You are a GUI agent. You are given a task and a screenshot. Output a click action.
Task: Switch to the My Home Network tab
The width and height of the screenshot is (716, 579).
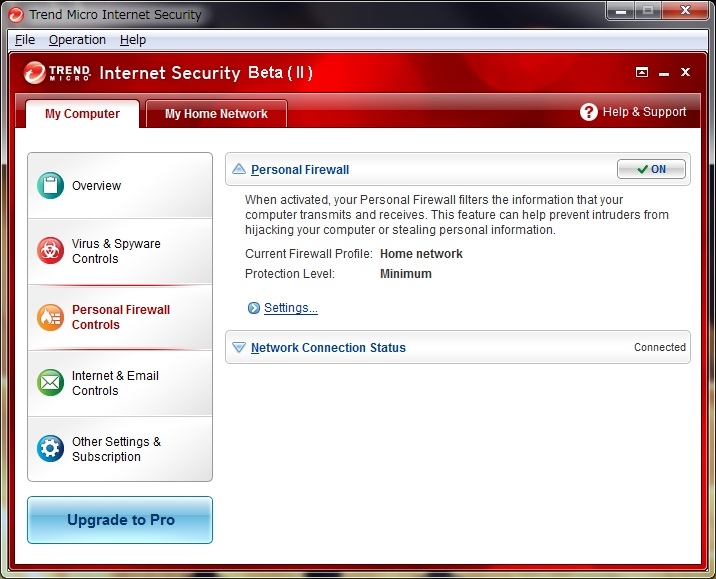216,114
